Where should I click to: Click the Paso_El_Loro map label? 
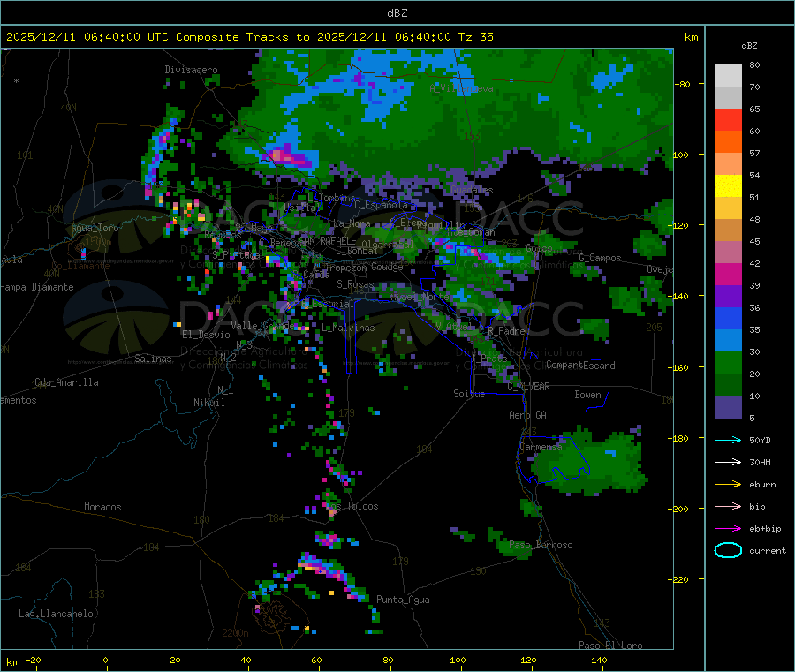pos(611,646)
